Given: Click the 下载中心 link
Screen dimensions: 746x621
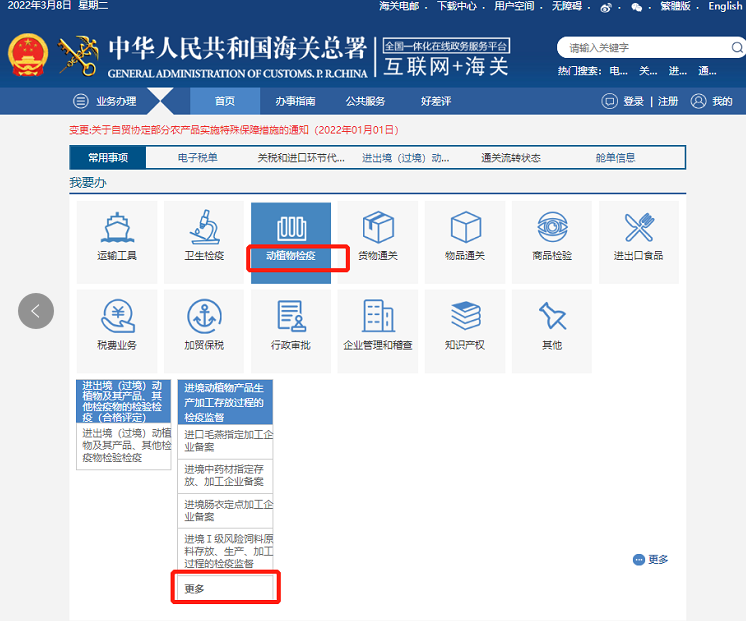Looking at the screenshot, I should pos(457,6).
